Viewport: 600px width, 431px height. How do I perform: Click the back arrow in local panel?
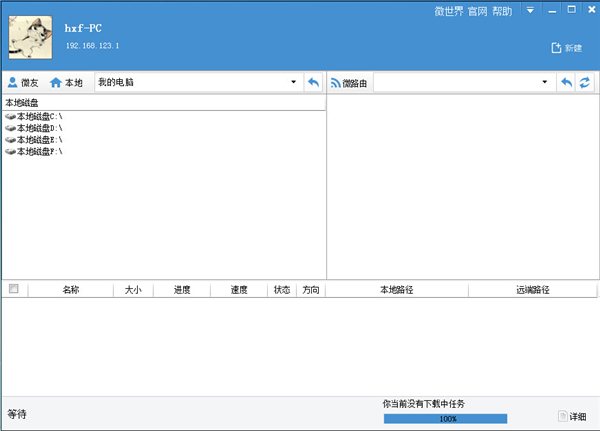(313, 82)
